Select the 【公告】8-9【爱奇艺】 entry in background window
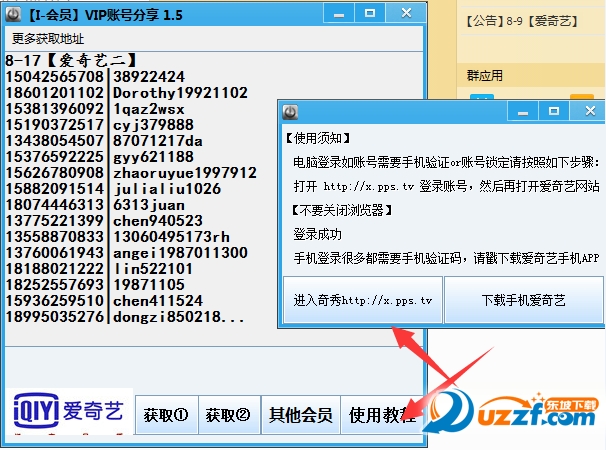Image resolution: width=606 pixels, height=450 pixels. pyautogui.click(x=521, y=21)
